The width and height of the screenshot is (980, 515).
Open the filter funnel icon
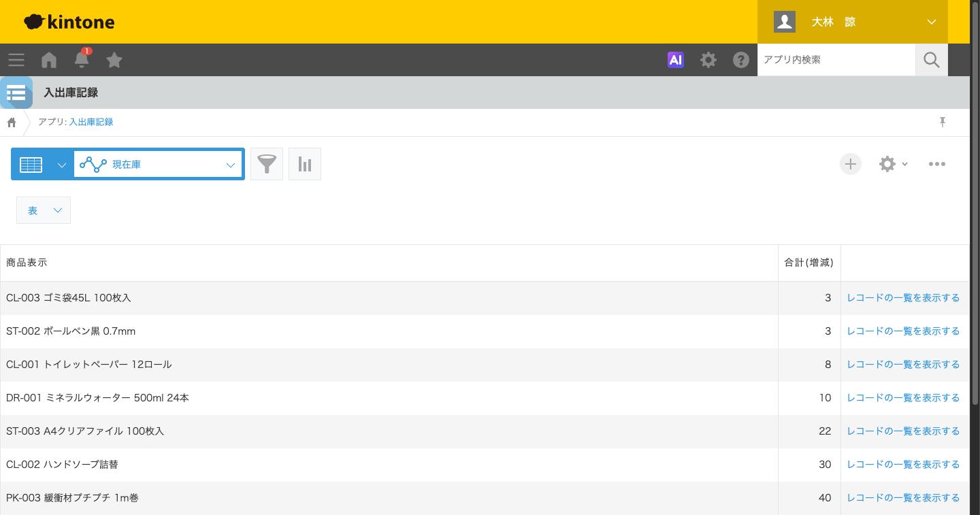(267, 164)
